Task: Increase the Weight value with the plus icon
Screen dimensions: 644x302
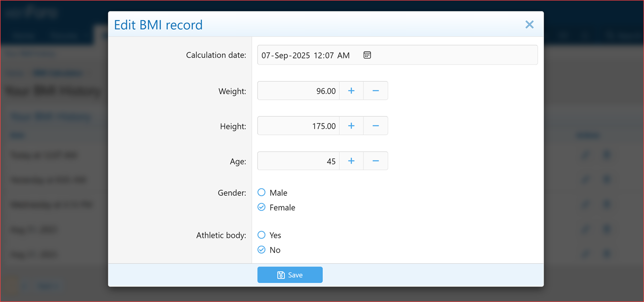Action: click(x=351, y=91)
